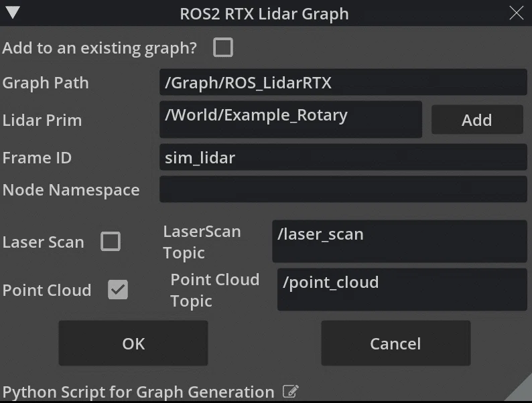Click the Frame ID label
Image resolution: width=532 pixels, height=403 pixels.
pos(37,157)
